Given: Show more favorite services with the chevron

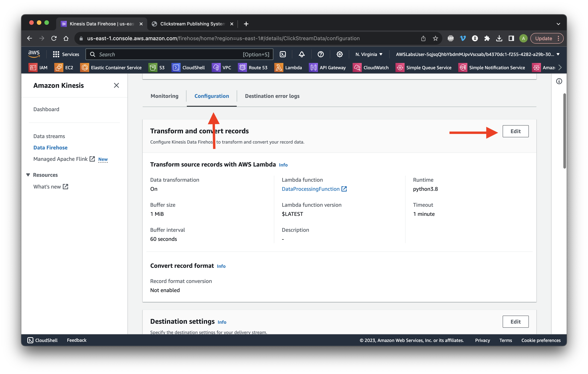Looking at the screenshot, I should (560, 68).
